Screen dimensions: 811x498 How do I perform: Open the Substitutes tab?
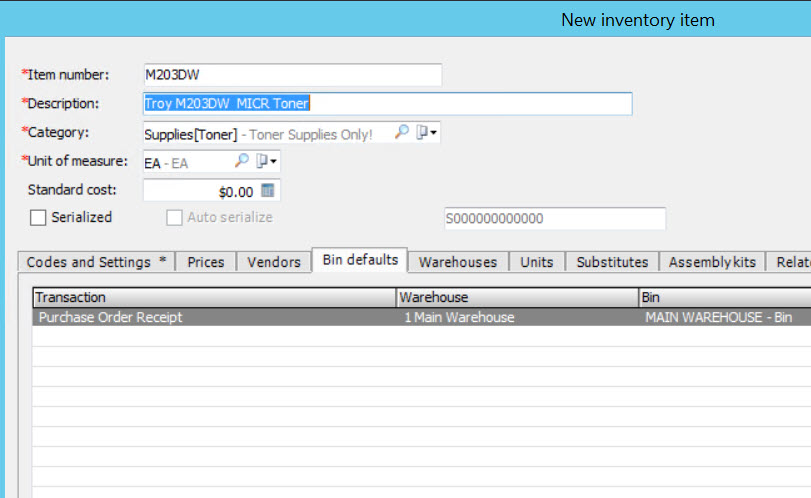pyautogui.click(x=612, y=262)
